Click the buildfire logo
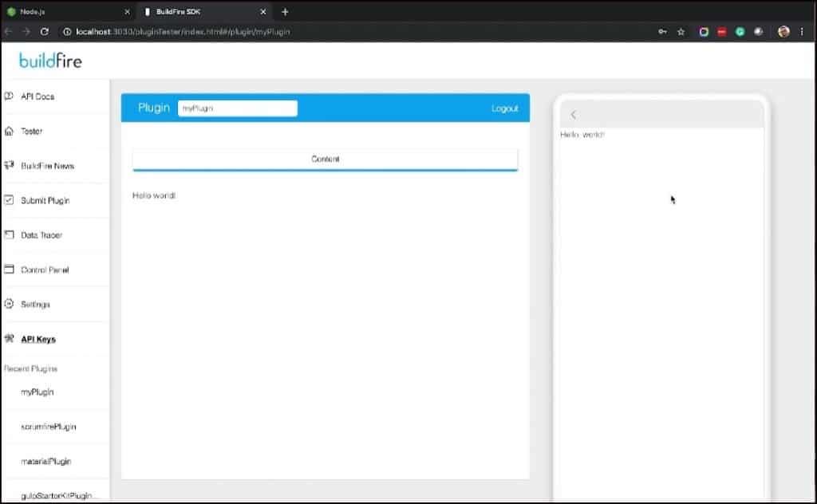Viewport: 817px width, 504px height. tap(50, 61)
